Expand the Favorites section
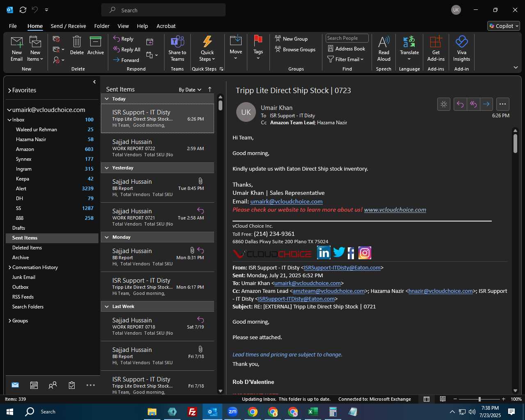Viewport: 525px width, 420px height. (9, 91)
